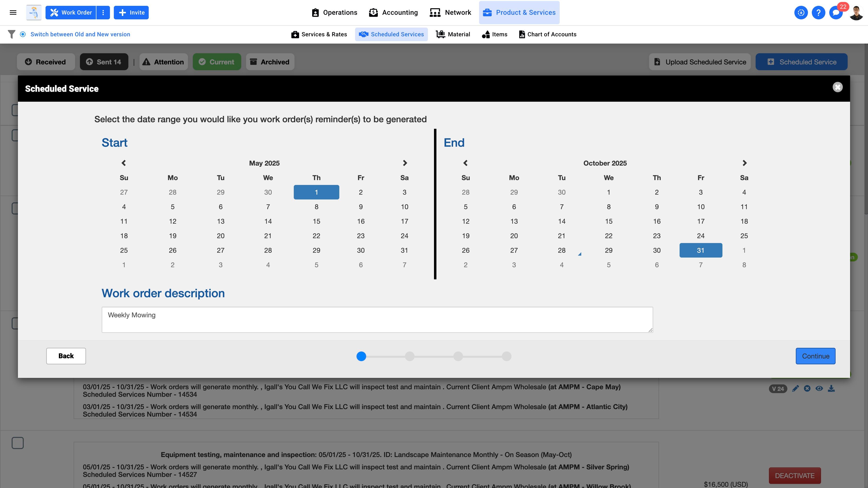Open chat messages with 22 badge
The height and width of the screenshot is (488, 868).
click(x=836, y=12)
